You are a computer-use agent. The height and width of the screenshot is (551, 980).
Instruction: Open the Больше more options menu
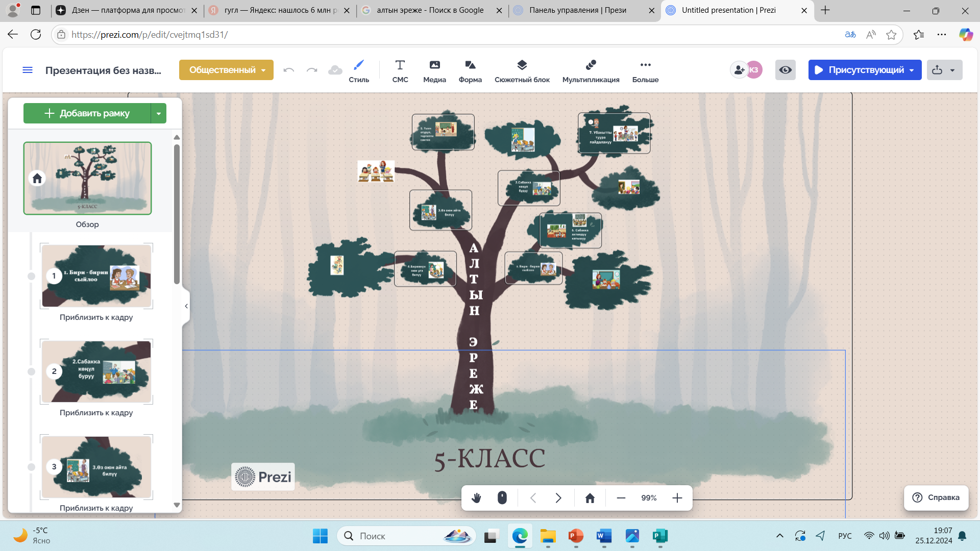645,71
